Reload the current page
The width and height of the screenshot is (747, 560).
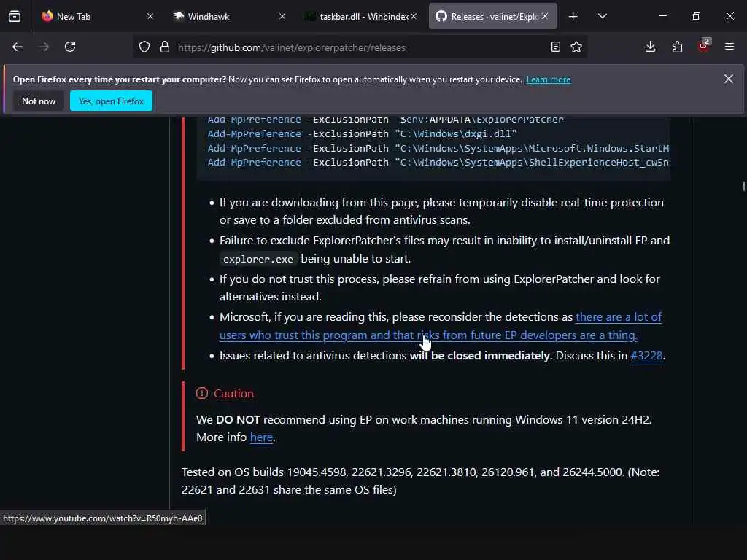tap(70, 47)
